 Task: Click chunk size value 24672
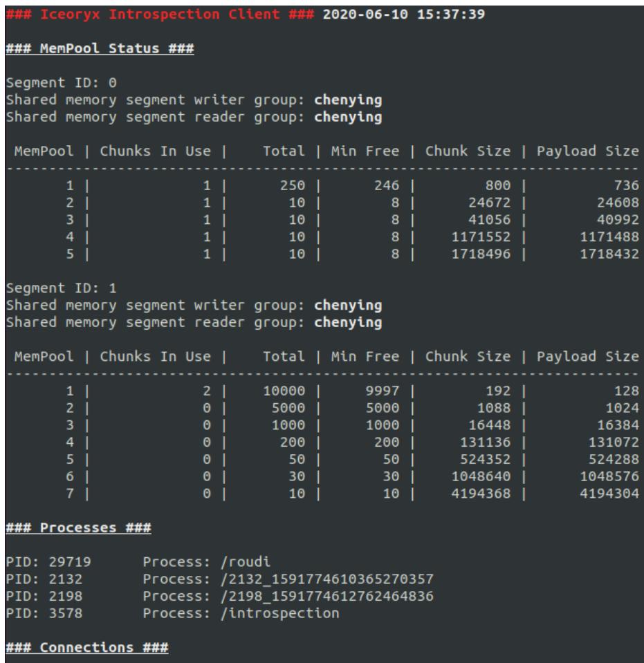tap(489, 203)
